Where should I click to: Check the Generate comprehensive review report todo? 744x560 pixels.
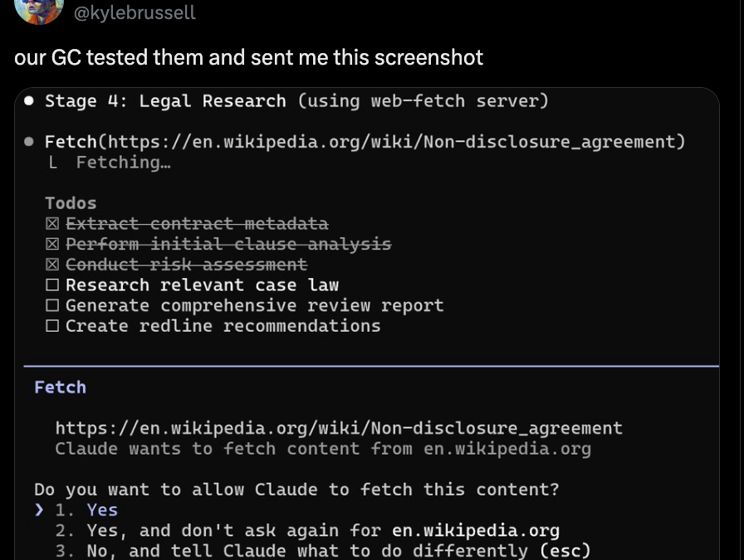pos(51,304)
